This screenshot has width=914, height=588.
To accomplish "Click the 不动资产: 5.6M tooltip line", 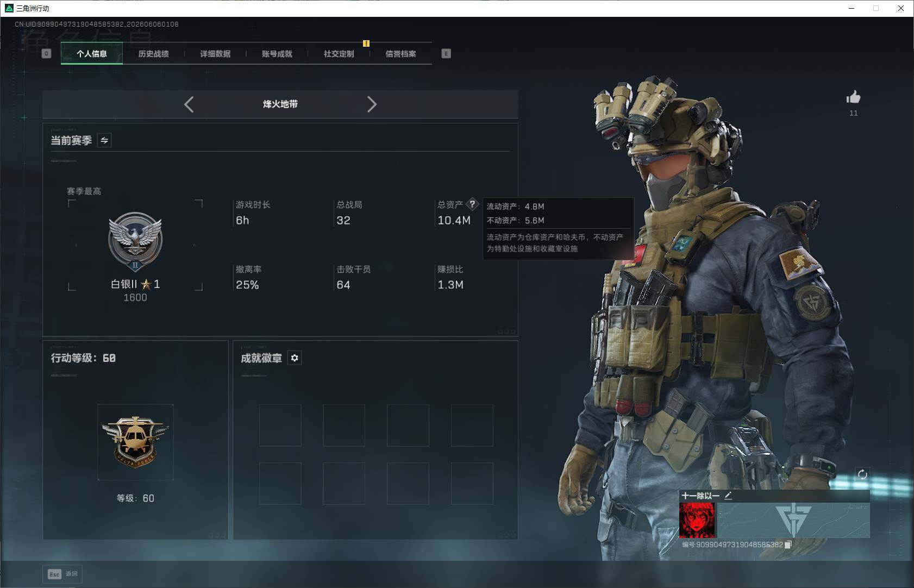I will (515, 220).
